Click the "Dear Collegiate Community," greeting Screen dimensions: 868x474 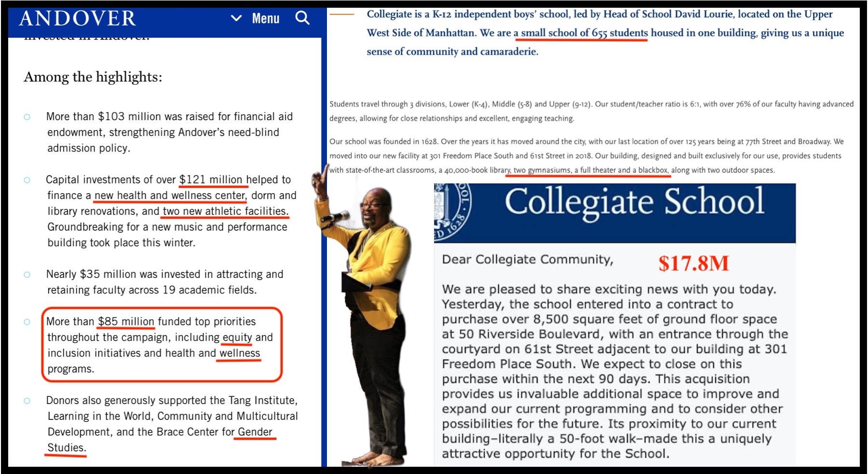528,260
